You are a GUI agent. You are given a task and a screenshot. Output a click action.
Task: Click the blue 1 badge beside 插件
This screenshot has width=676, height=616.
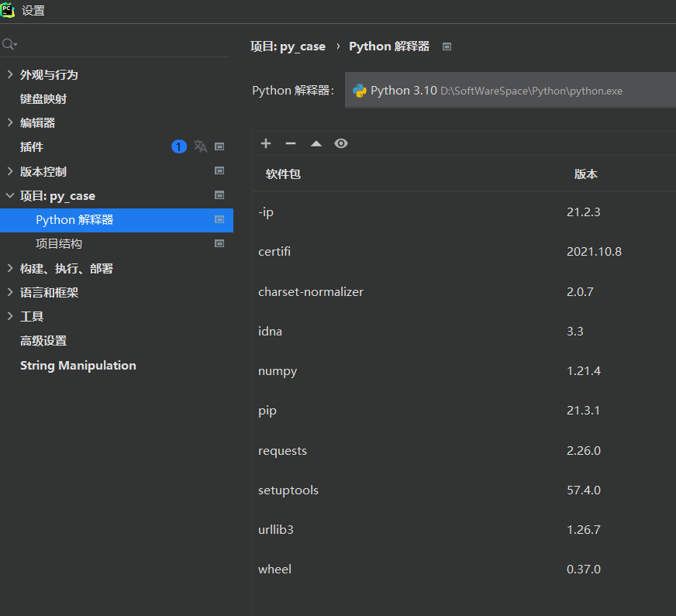[x=179, y=146]
